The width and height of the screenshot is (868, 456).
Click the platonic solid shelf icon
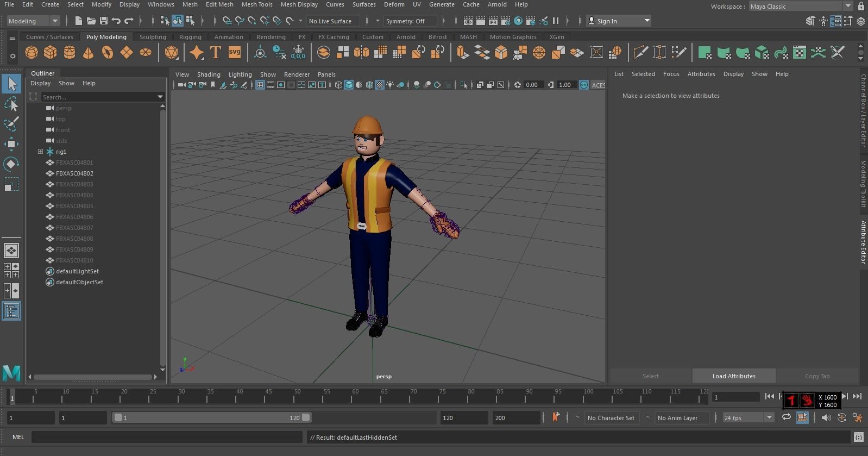[171, 52]
